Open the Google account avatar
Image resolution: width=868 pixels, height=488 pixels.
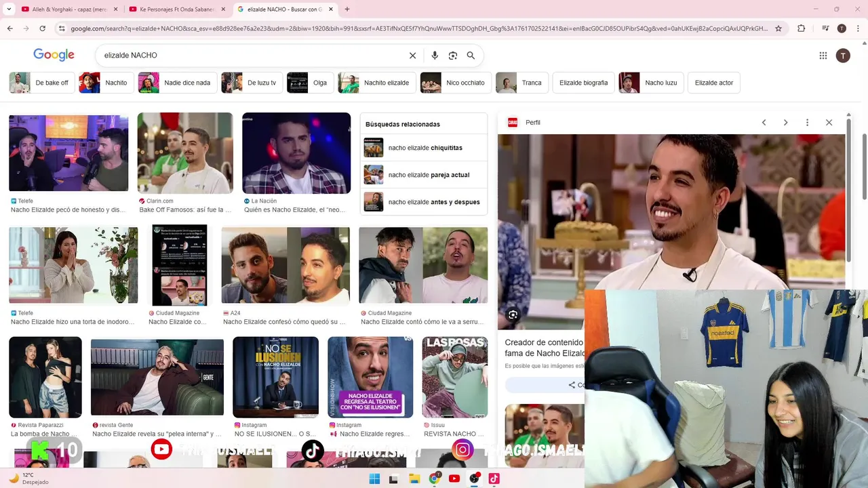[x=843, y=56]
